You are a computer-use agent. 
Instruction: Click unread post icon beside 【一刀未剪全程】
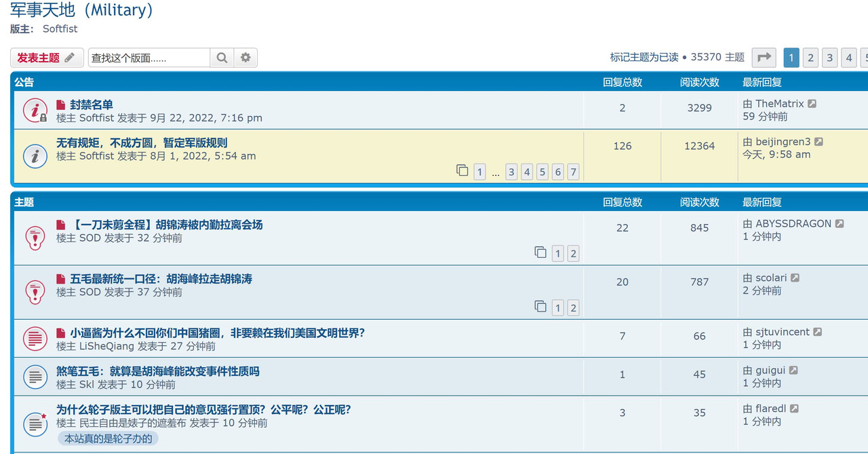(61, 225)
